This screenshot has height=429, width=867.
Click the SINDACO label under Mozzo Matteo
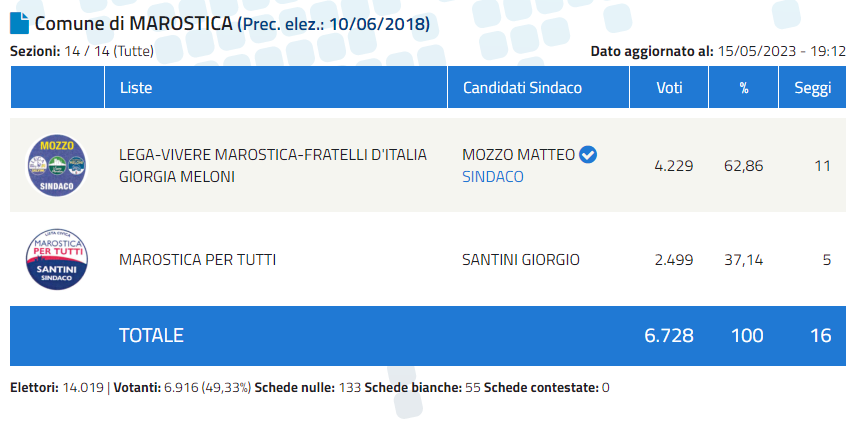pos(493,177)
